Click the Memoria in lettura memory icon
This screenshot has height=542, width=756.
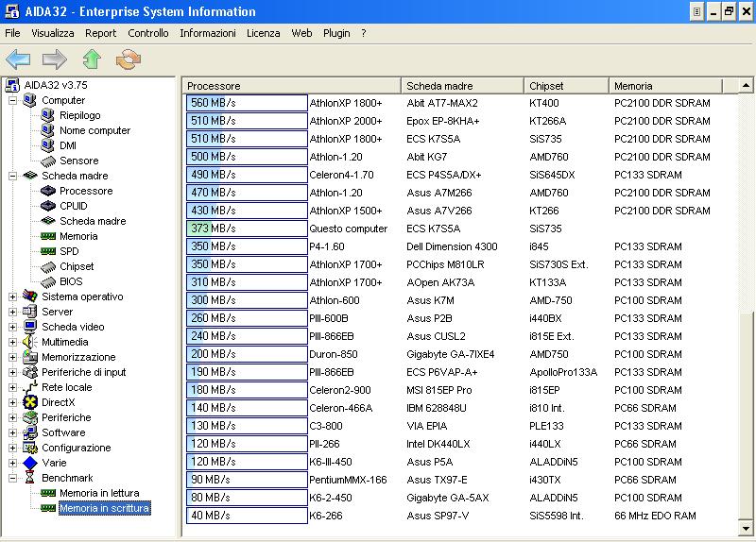click(48, 493)
